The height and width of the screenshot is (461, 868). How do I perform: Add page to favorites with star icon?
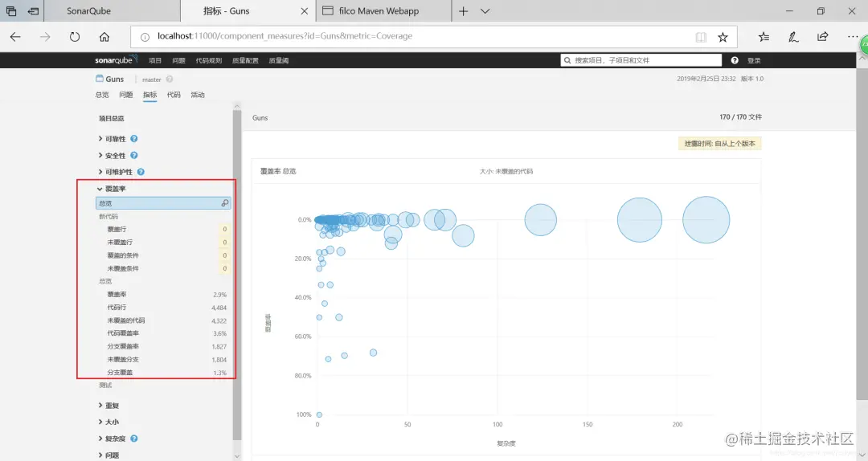pyautogui.click(x=723, y=37)
